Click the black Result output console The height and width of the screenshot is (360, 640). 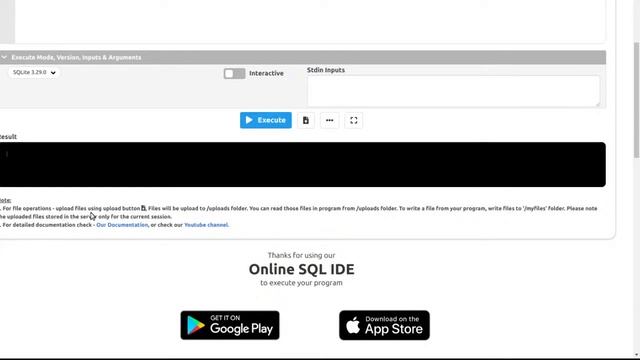click(x=302, y=164)
